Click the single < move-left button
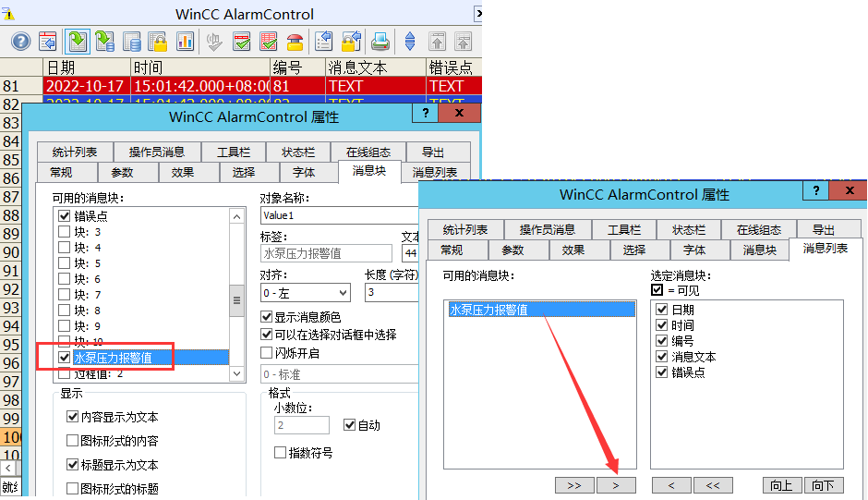Screen dimensions: 868x500 [671, 485]
